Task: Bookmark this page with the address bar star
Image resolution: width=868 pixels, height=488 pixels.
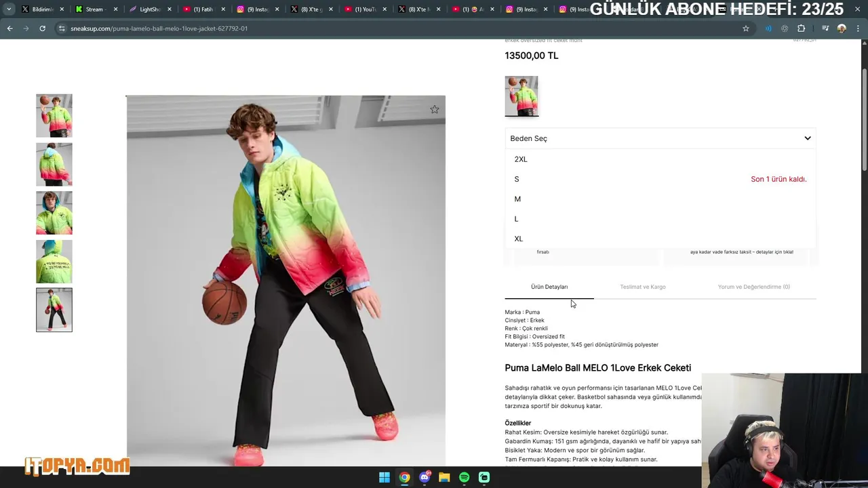Action: click(746, 28)
